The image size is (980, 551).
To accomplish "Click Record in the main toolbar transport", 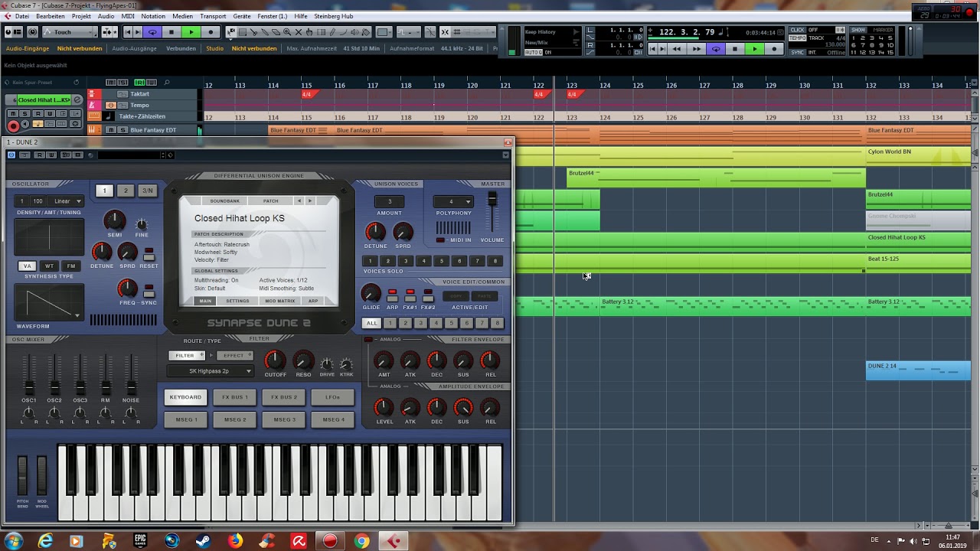I will (211, 32).
